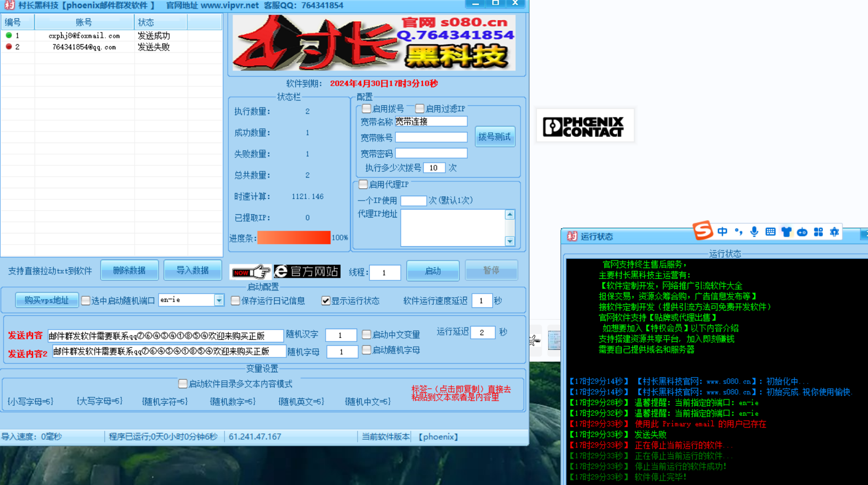Click the microphone voice input icon
The width and height of the screenshot is (868, 485).
pyautogui.click(x=754, y=231)
